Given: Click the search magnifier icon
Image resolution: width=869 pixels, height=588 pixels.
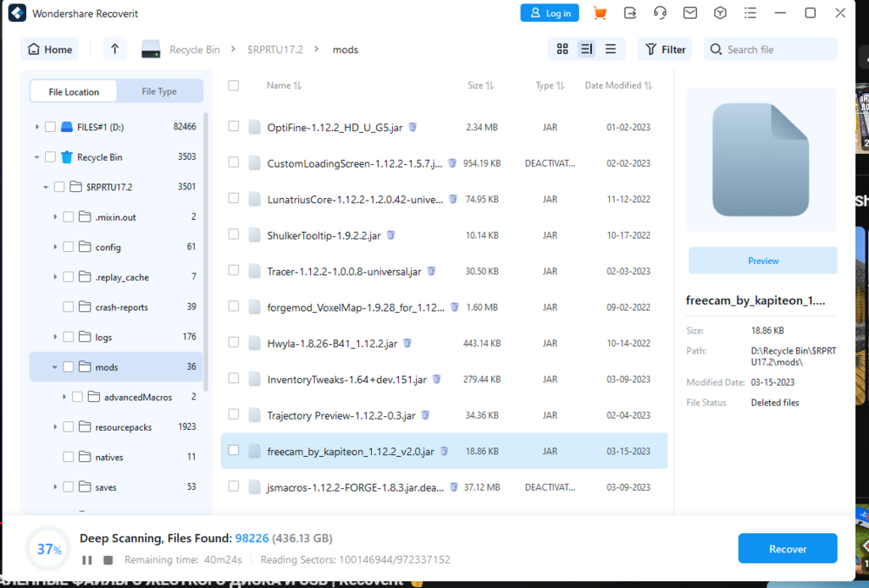Looking at the screenshot, I should [716, 50].
